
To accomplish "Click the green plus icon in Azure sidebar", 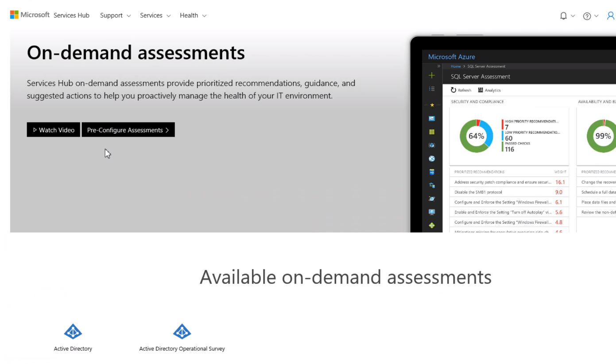I will [432, 76].
